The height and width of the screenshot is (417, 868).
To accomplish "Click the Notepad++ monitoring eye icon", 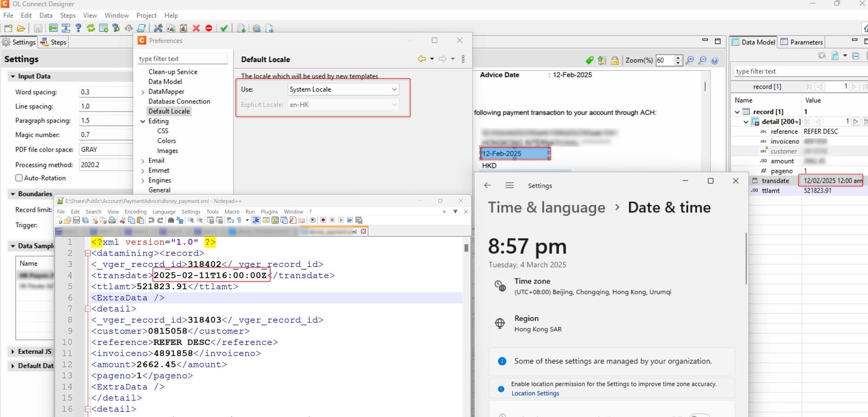I will (312, 220).
